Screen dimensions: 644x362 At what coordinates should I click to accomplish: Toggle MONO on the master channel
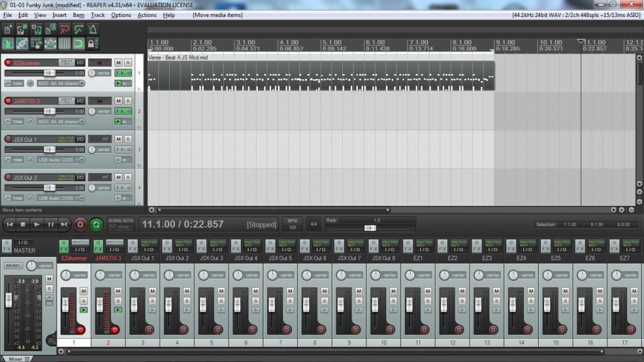13,266
